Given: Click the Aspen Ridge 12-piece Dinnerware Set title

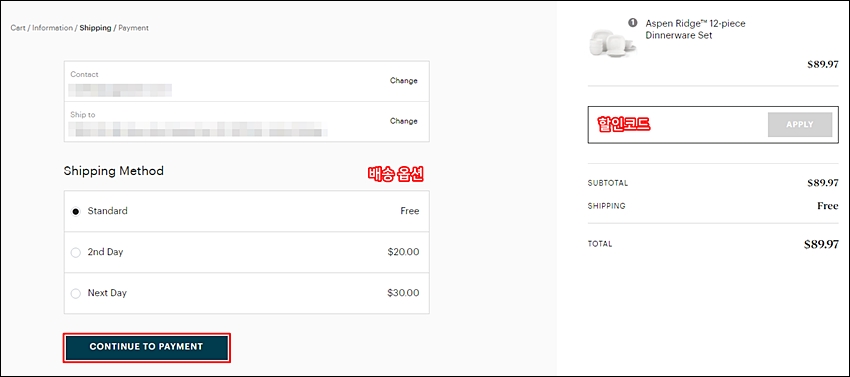Looking at the screenshot, I should pos(696,29).
